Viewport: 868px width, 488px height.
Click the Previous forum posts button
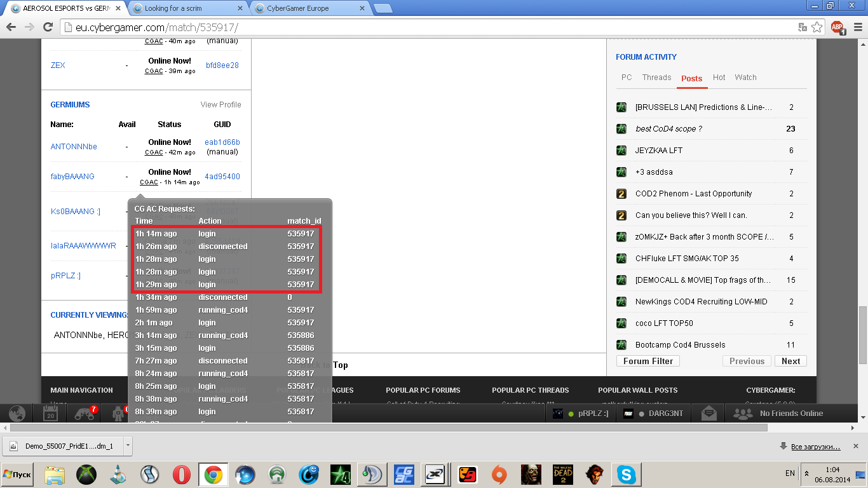pos(747,361)
